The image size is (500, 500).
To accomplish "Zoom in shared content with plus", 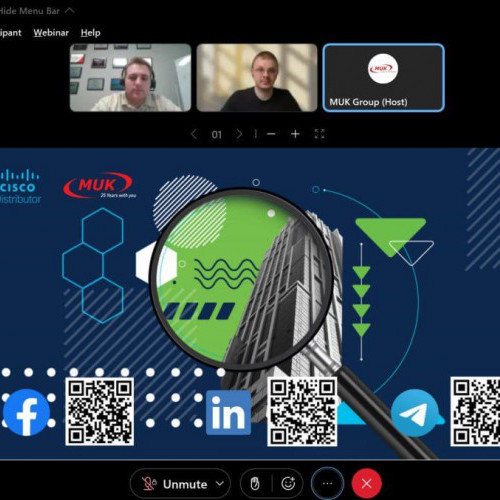I will [x=295, y=134].
